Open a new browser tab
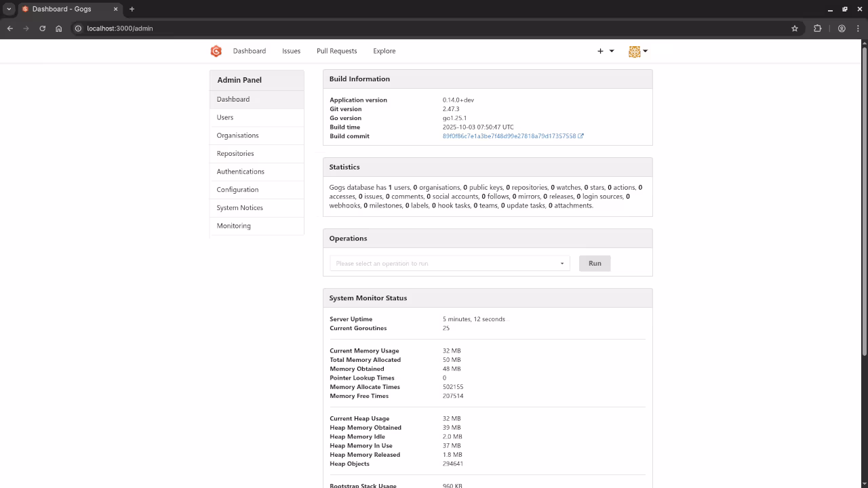Screen dimensions: 868x488 coord(132,9)
